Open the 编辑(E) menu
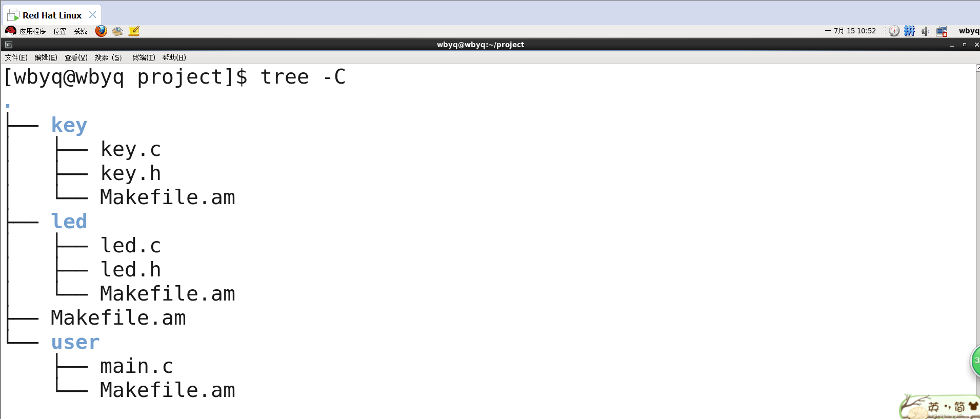The width and height of the screenshot is (980, 419). point(46,57)
